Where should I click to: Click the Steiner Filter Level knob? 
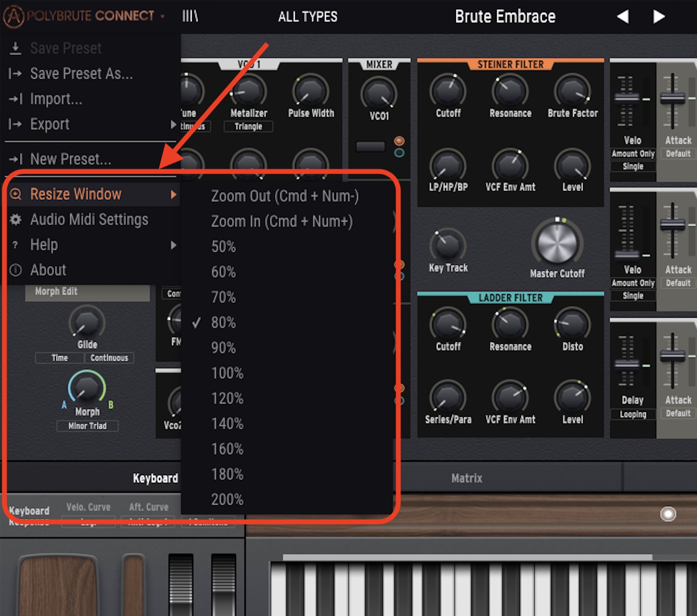point(572,166)
